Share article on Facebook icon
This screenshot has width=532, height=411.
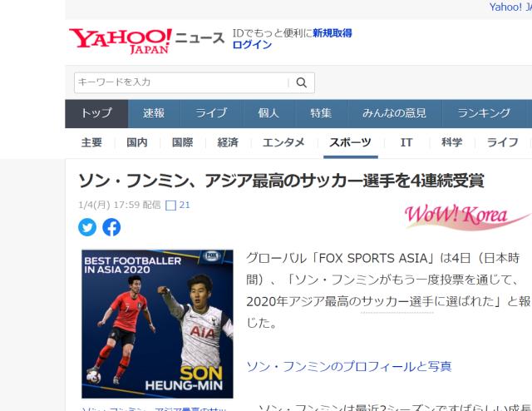[111, 227]
